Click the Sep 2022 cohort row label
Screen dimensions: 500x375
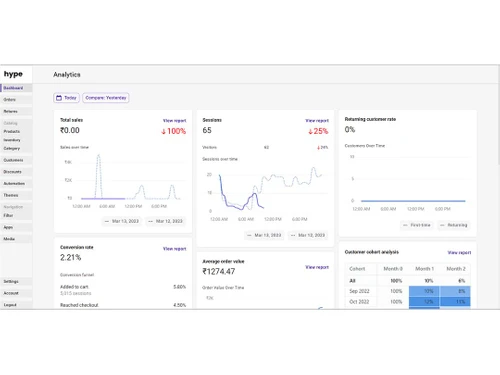359,291
